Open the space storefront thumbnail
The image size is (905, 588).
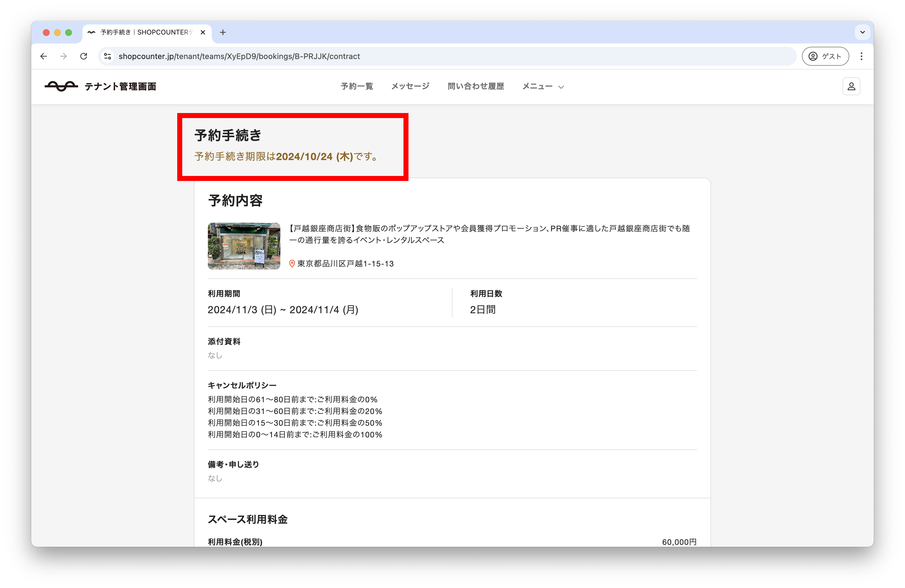coord(244,246)
